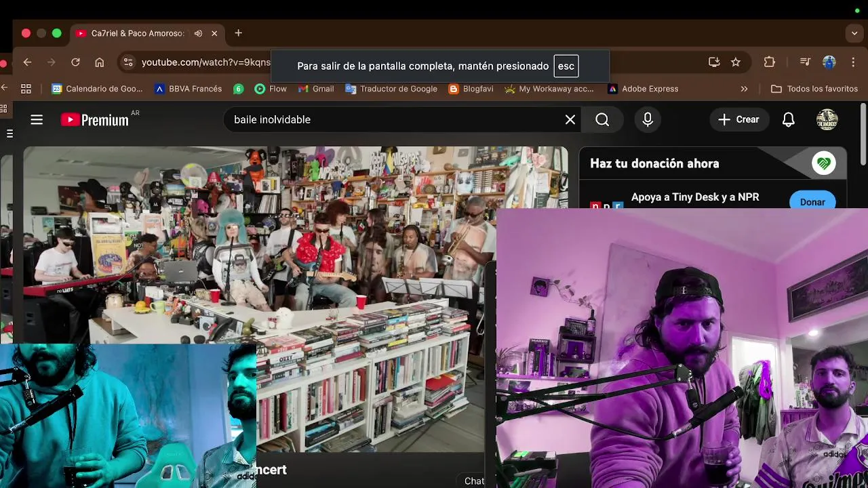Viewport: 868px width, 488px height.
Task: Open Chrome three-dot menu
Action: [852, 62]
